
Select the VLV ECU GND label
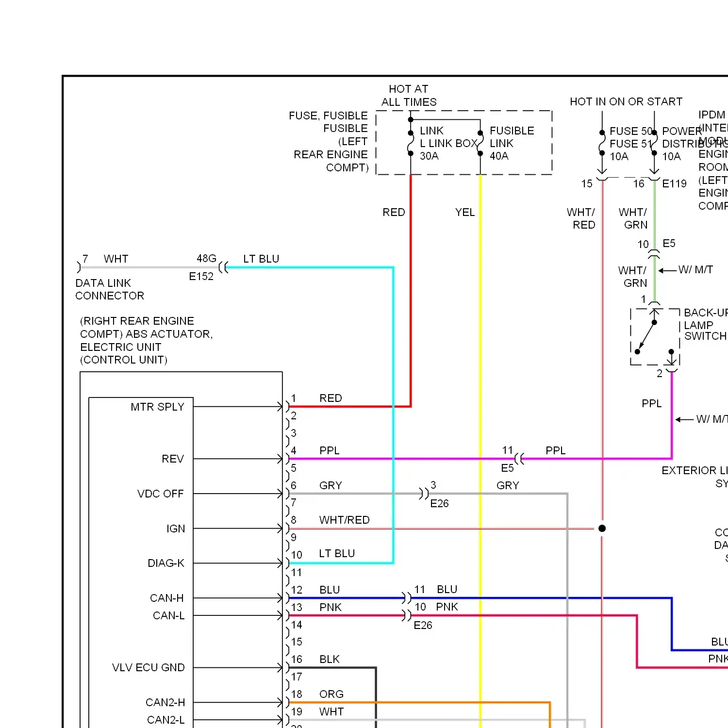149,667
